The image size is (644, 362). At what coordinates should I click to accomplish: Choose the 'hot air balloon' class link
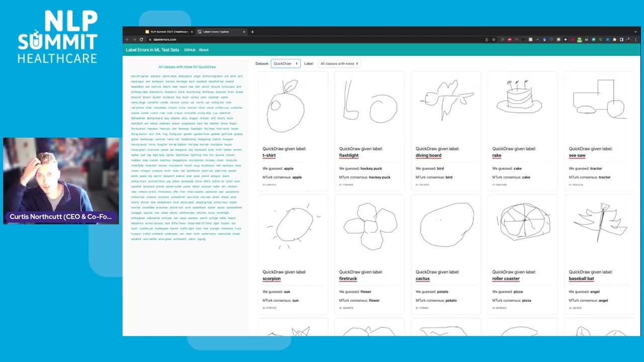pyautogui.click(x=178, y=144)
